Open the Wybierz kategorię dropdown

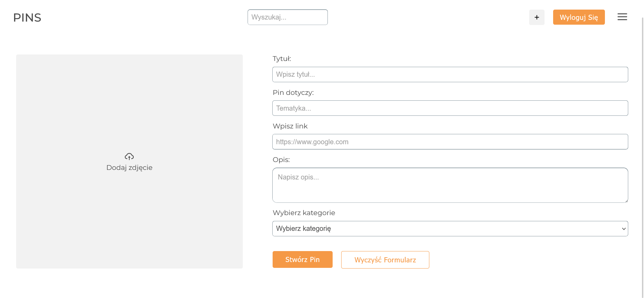point(450,228)
